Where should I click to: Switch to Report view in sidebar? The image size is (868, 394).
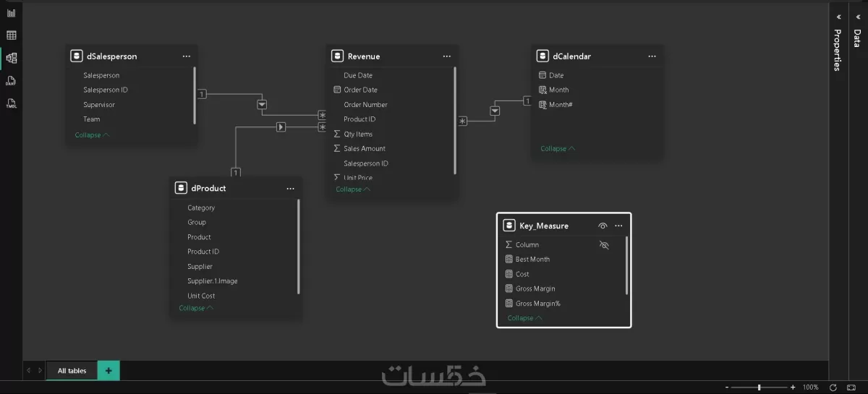point(11,13)
